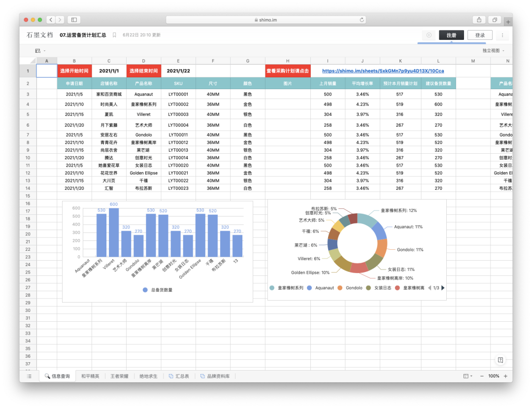Click the 600 bar in the bar chart

[114, 233]
